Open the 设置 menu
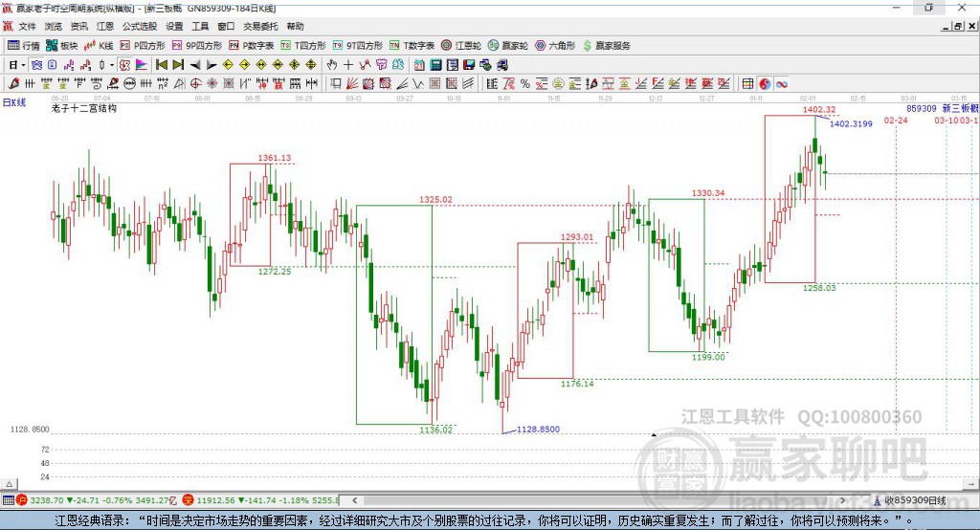The image size is (980, 530). [174, 26]
